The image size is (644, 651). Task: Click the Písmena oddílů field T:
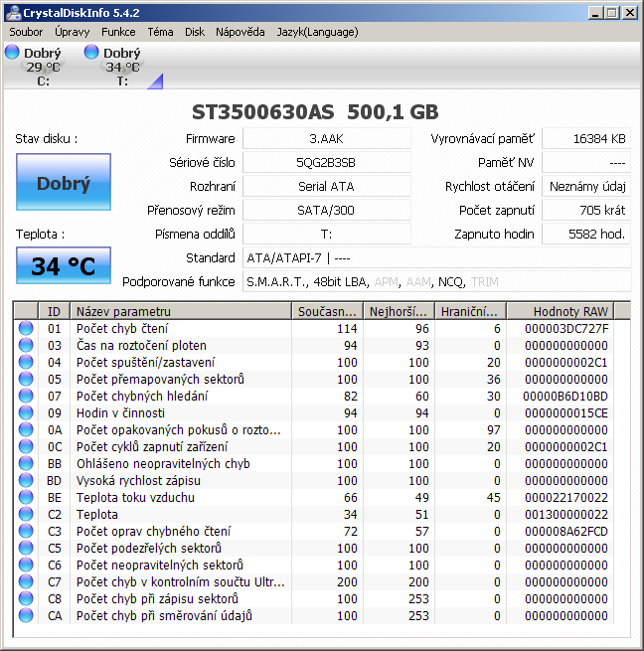coord(326,235)
